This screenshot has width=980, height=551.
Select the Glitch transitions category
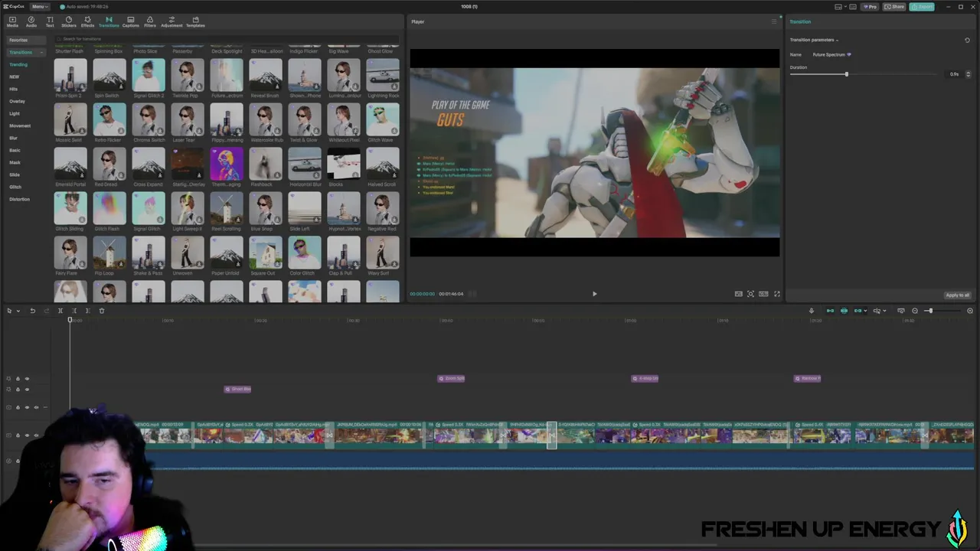(15, 187)
